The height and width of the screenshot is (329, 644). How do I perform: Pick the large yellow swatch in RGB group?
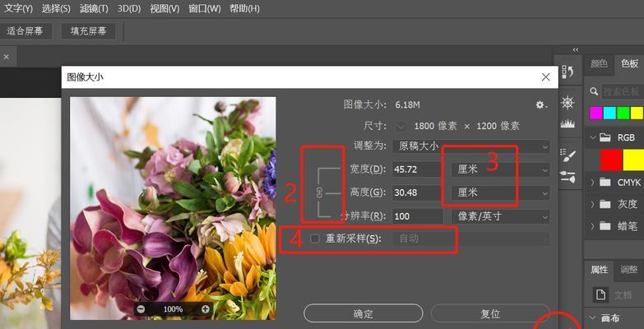click(x=633, y=160)
